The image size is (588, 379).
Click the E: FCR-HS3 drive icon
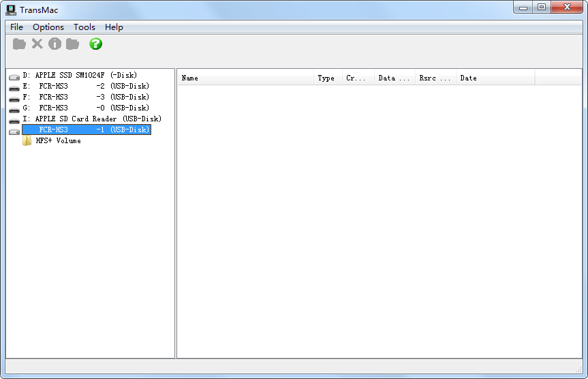coord(14,89)
